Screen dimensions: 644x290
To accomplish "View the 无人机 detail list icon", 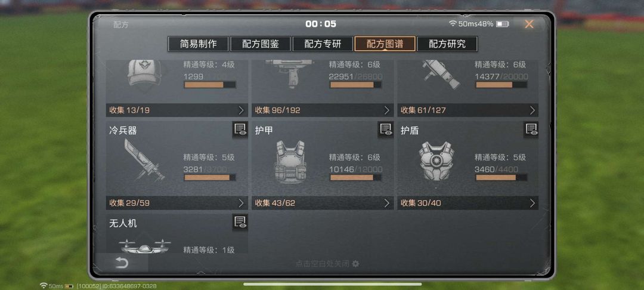I will click(240, 222).
